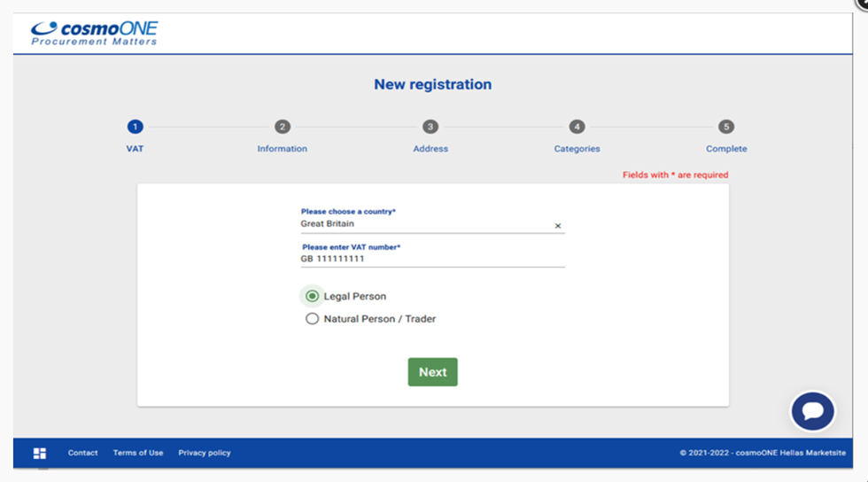Open the Privacy policy link

click(205, 453)
